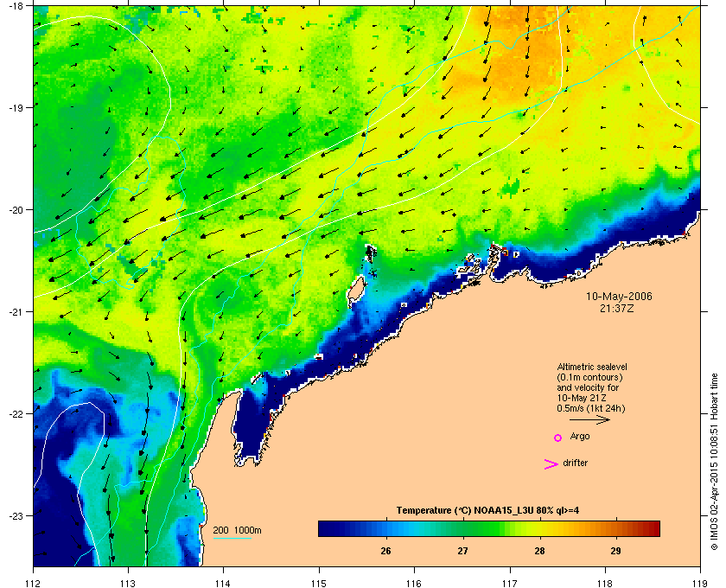Viewport: 726px width, 588px height.
Task: Click the longitude axis label 113
Action: (128, 583)
